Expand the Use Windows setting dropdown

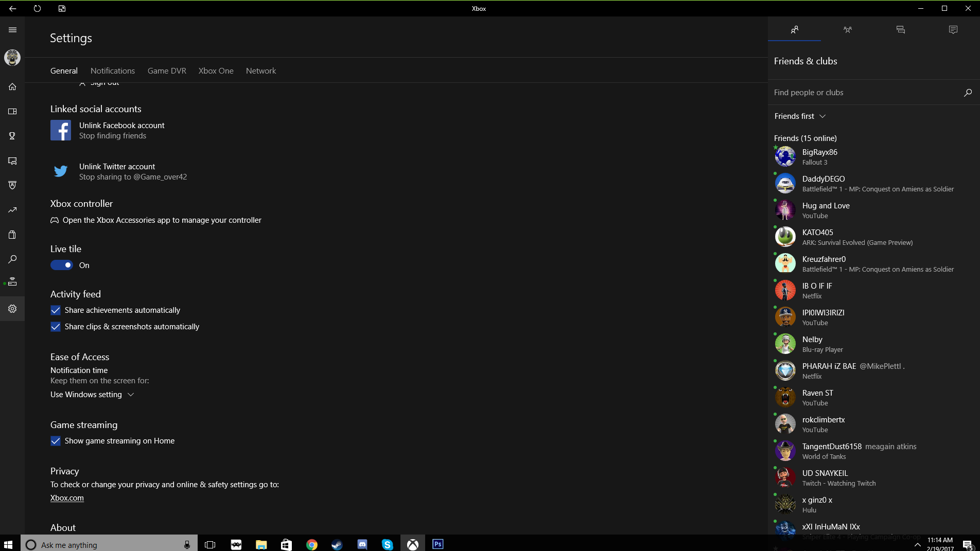click(93, 395)
